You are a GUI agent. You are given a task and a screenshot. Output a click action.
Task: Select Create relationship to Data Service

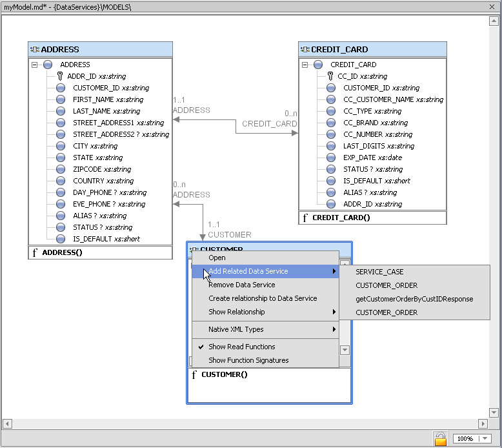click(265, 298)
